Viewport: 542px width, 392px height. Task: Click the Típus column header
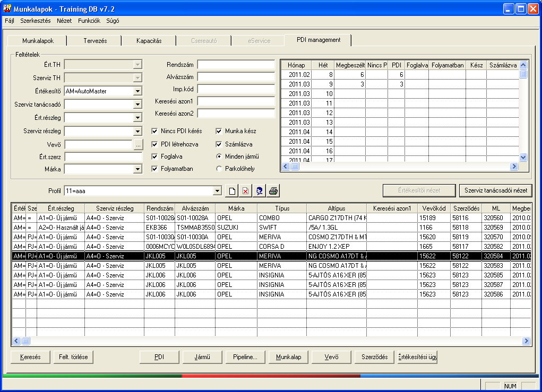click(x=282, y=208)
